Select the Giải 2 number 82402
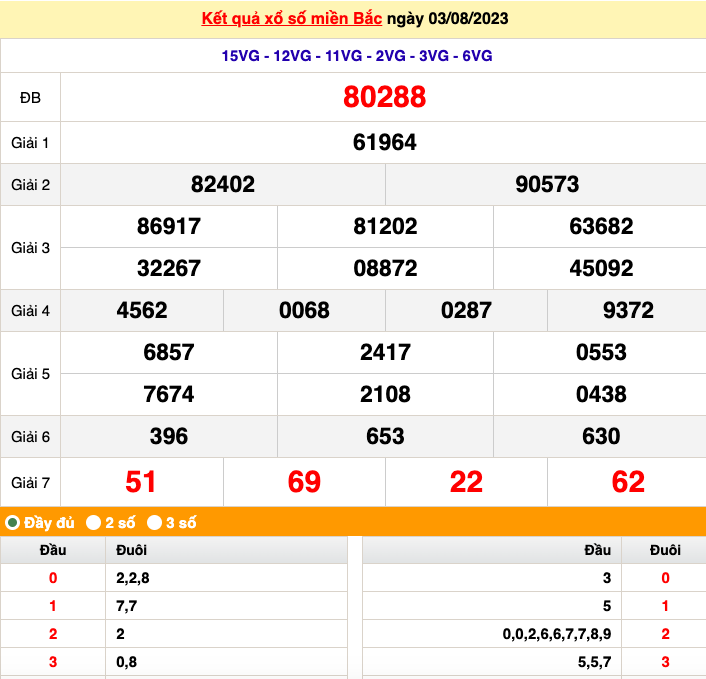 (x=223, y=184)
